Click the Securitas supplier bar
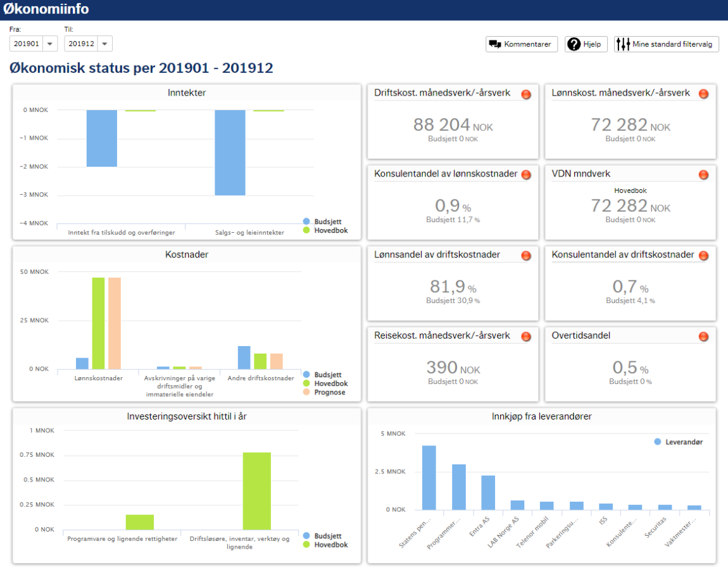Screen dimensions: 728x572 665,507
